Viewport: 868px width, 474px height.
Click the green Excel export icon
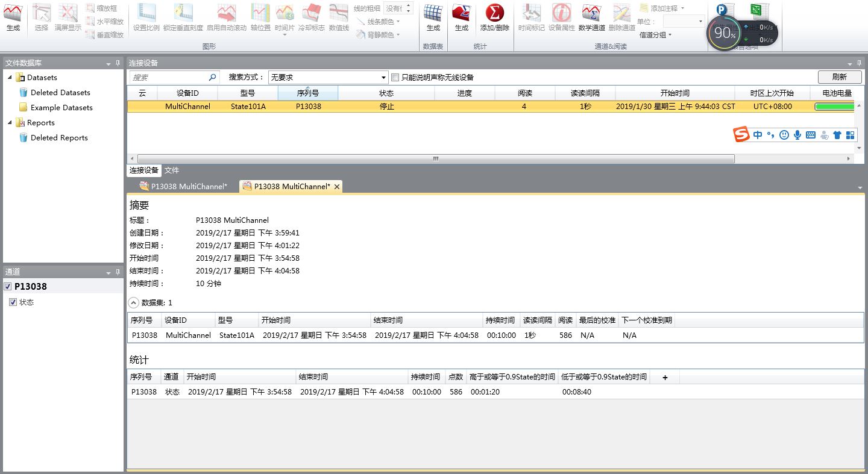pyautogui.click(x=759, y=10)
